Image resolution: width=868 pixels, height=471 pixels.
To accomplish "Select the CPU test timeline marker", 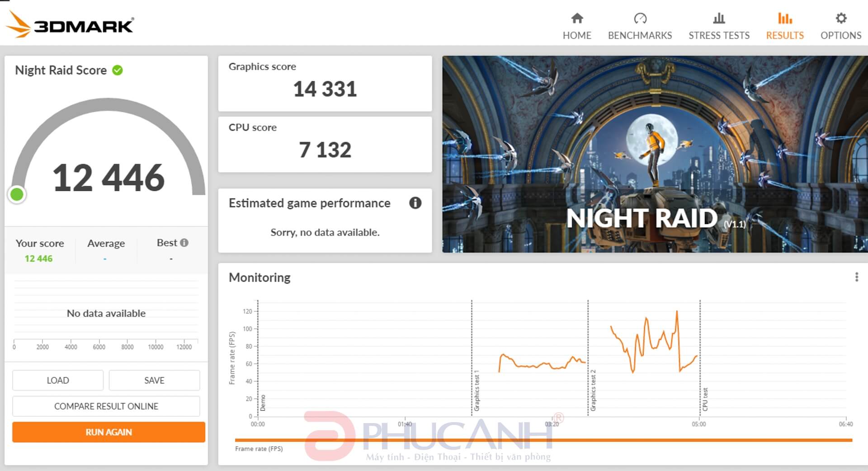I will click(x=705, y=399).
